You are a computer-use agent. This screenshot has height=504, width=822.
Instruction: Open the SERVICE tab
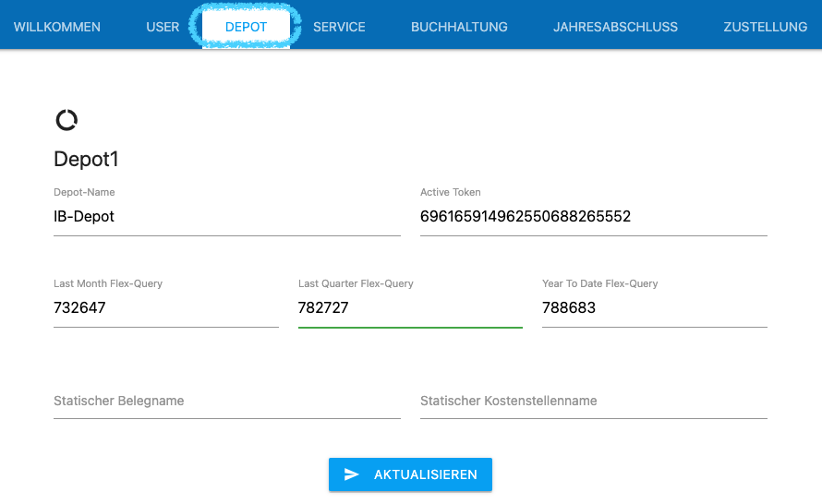pyautogui.click(x=339, y=27)
